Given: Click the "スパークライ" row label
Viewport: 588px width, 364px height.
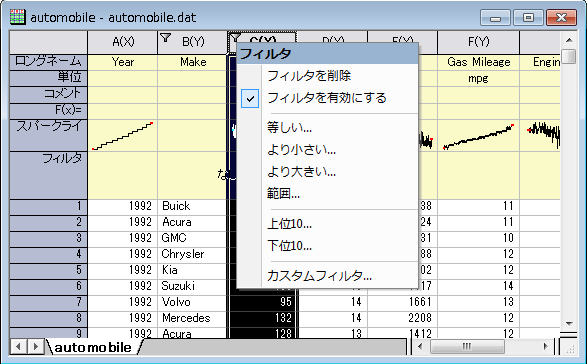Looking at the screenshot, I should point(48,135).
